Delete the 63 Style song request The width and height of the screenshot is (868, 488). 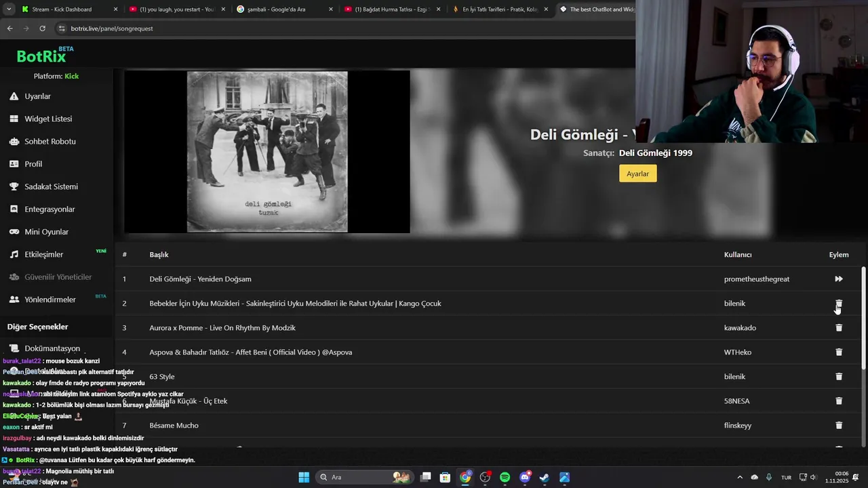click(x=839, y=376)
